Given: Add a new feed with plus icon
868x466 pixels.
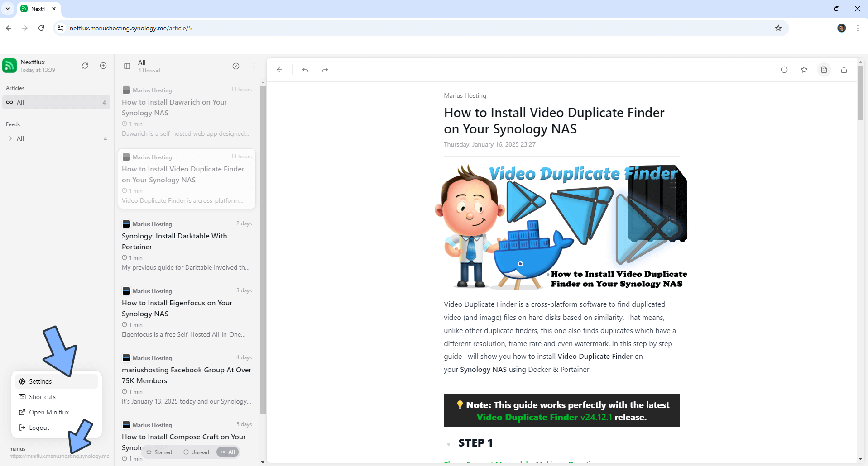Looking at the screenshot, I should point(103,66).
